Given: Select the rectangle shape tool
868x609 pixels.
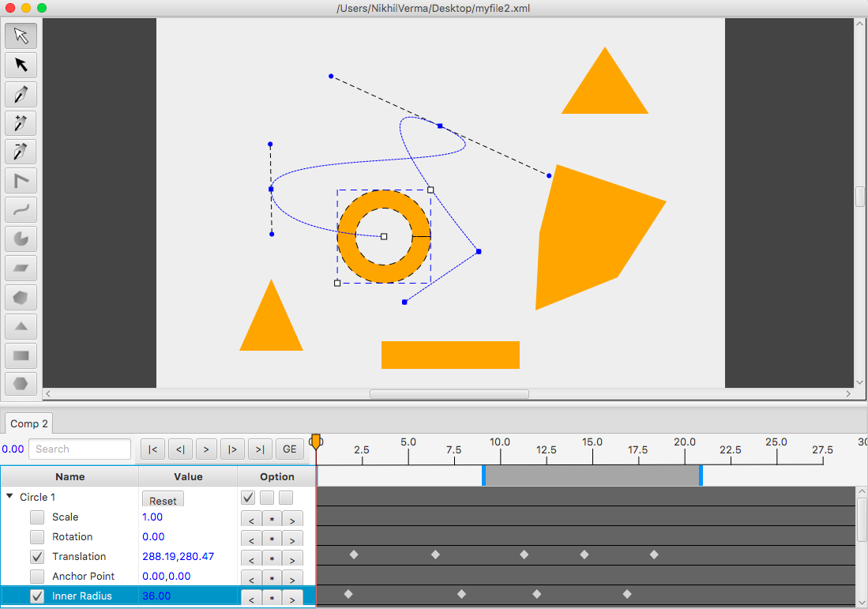Looking at the screenshot, I should coord(21,355).
